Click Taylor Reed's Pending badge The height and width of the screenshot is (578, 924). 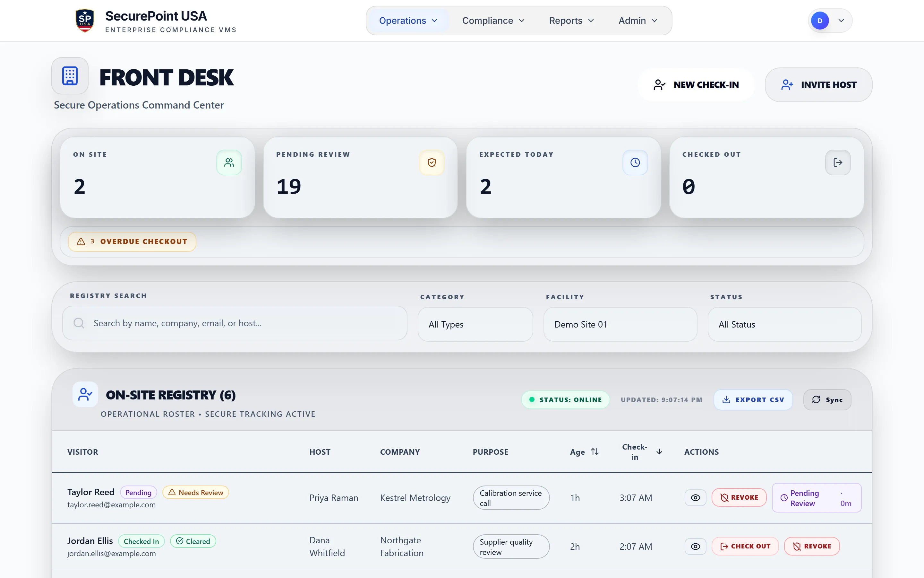pyautogui.click(x=138, y=492)
